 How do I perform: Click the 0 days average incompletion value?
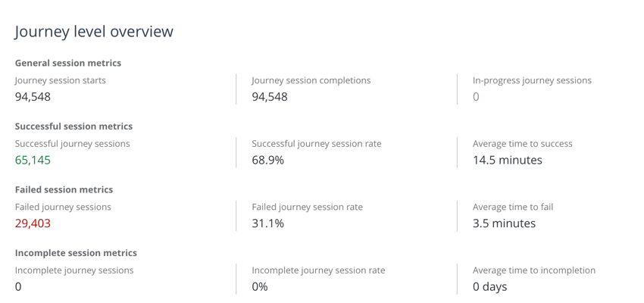(x=489, y=286)
